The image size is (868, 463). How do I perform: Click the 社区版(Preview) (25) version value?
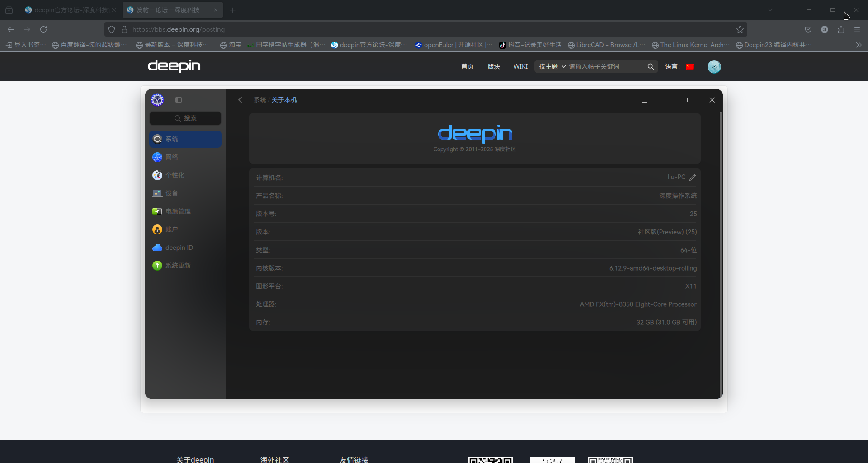tap(667, 232)
